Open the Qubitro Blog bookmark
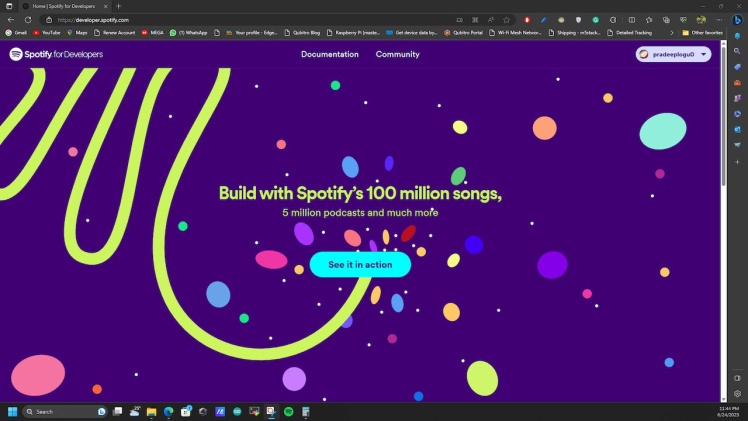This screenshot has width=748, height=421. pos(302,33)
